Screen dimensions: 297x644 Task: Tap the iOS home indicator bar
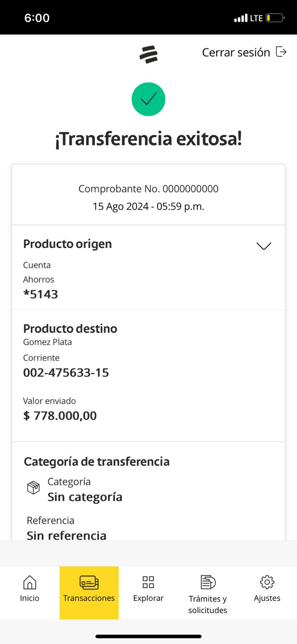point(148,636)
